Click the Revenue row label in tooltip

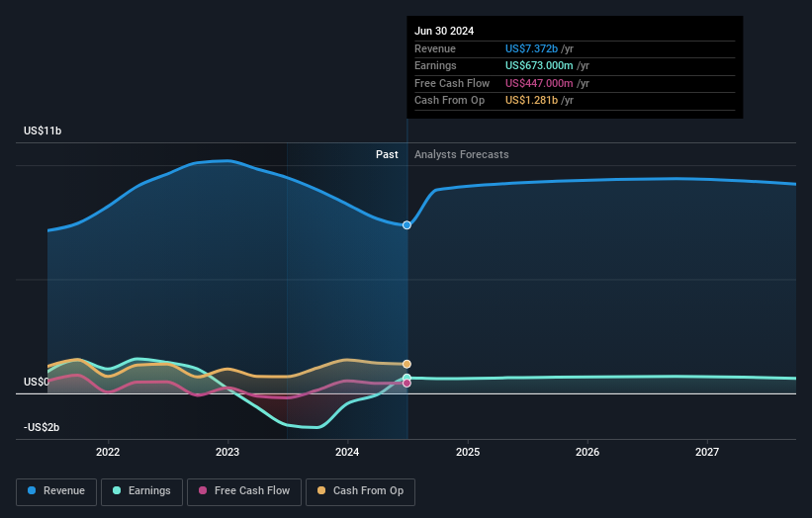tap(435, 48)
